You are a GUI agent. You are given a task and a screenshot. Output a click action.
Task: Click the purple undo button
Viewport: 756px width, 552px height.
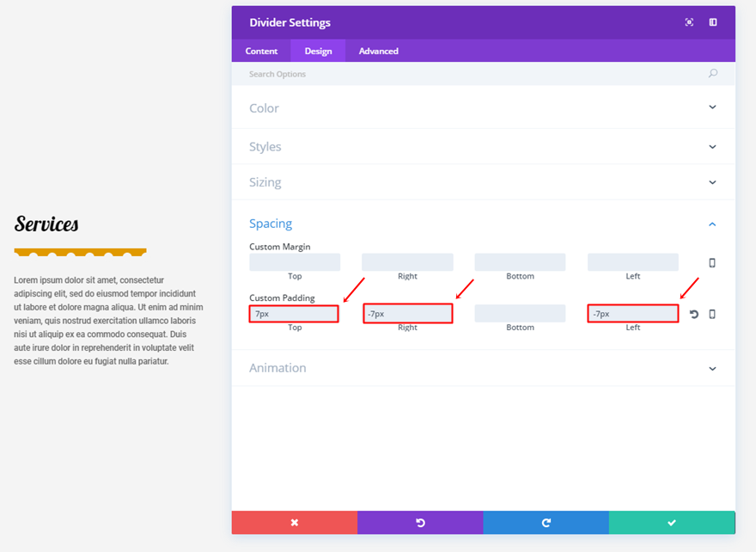(420, 523)
